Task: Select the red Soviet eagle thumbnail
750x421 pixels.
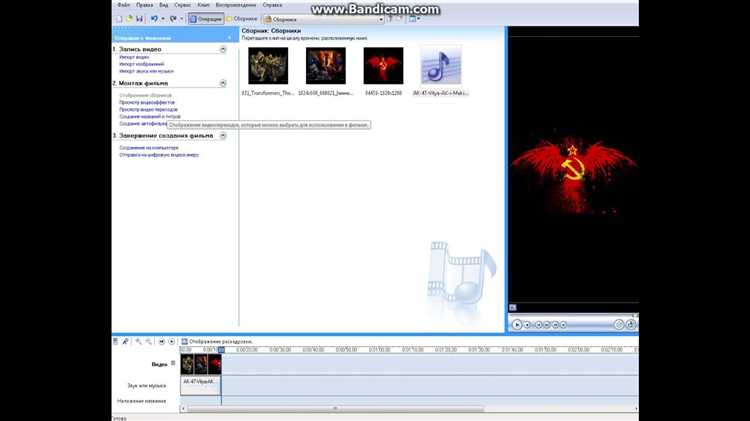Action: (x=383, y=66)
